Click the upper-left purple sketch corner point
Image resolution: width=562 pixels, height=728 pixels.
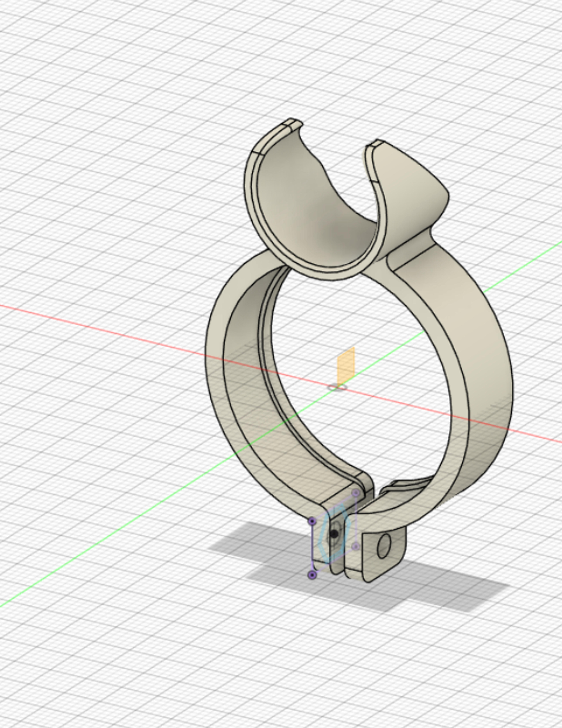[312, 521]
